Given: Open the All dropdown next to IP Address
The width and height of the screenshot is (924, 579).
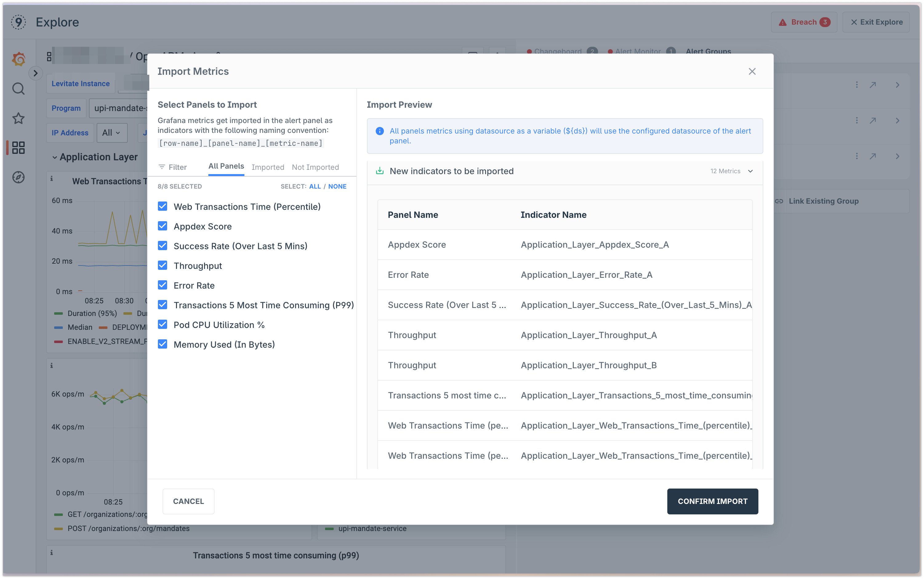Looking at the screenshot, I should (111, 133).
